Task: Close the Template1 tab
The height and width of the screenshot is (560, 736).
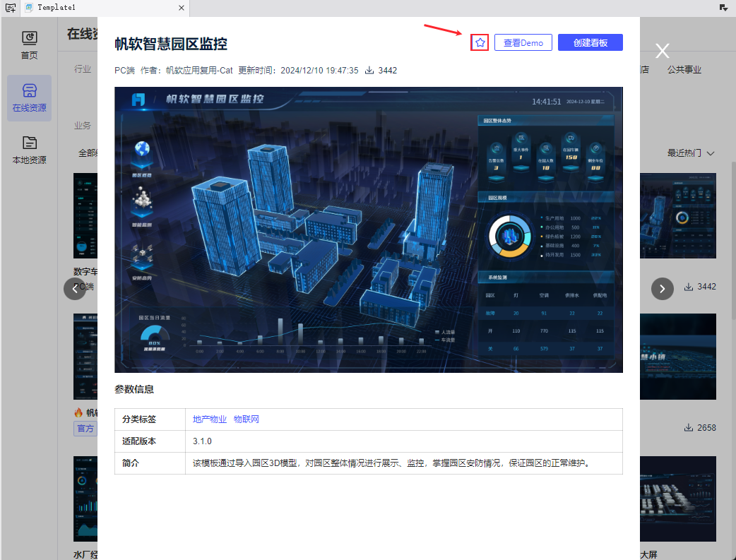Action: pos(182,8)
